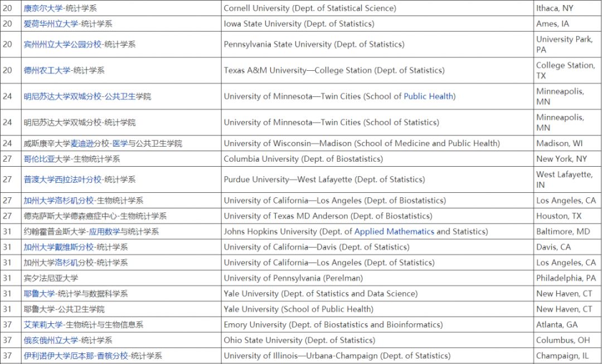Select University of California—Davis English cell
Screen dimensions: 602x364
[377, 247]
